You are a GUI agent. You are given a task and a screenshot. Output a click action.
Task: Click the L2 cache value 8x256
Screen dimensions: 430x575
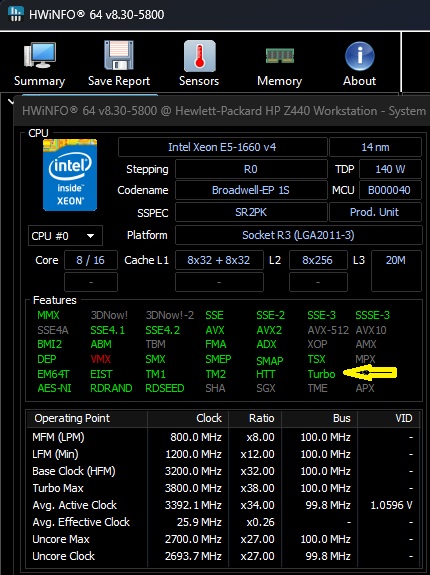click(x=318, y=260)
